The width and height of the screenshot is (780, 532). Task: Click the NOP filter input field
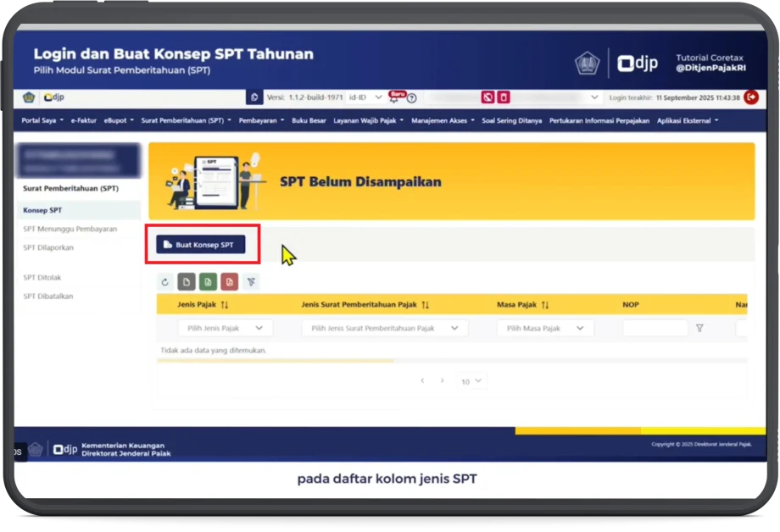(x=655, y=328)
